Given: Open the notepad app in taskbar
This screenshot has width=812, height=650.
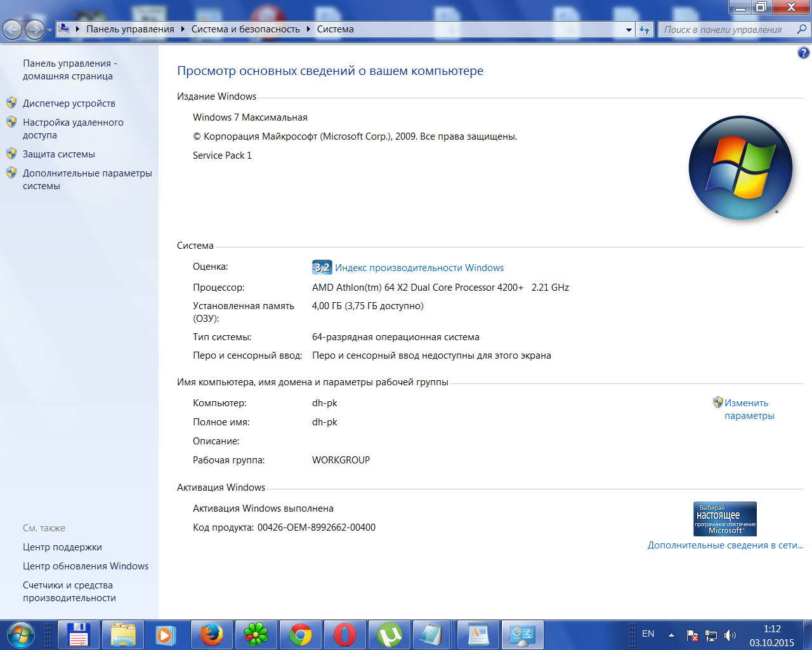Looking at the screenshot, I should tap(431, 635).
